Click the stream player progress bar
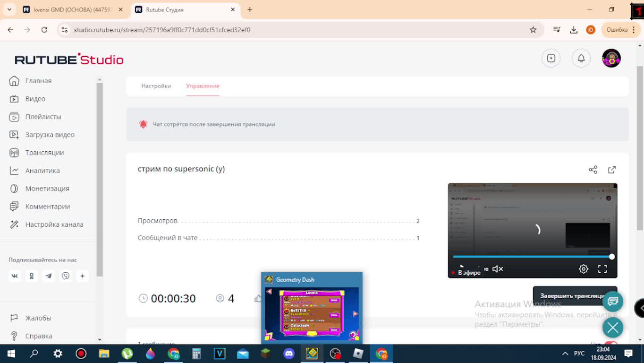 (x=533, y=257)
